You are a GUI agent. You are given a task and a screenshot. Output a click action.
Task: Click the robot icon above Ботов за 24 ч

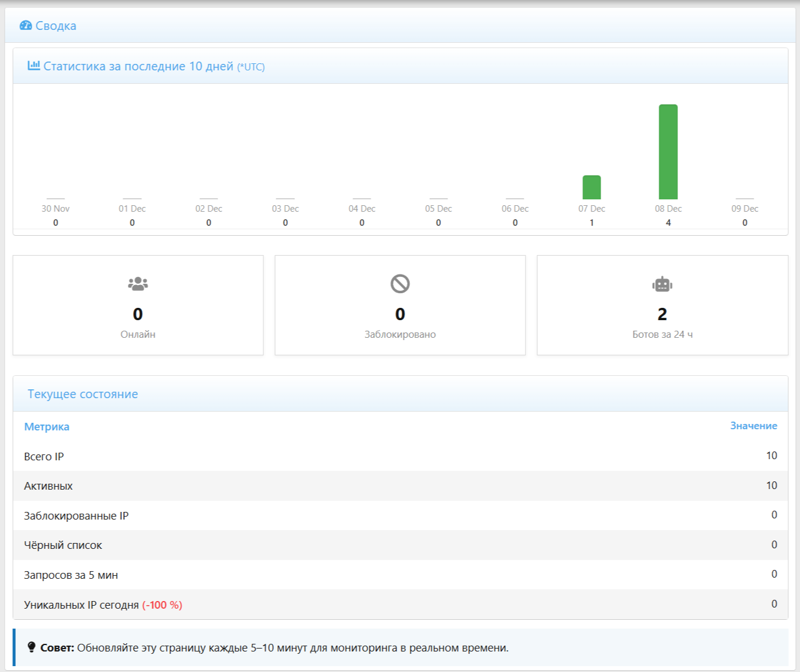(662, 284)
